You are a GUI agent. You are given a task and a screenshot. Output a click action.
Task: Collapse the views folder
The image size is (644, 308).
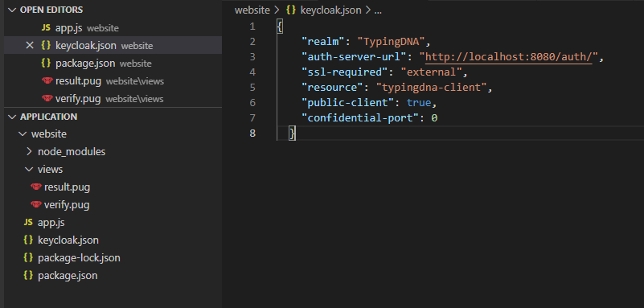pyautogui.click(x=29, y=169)
